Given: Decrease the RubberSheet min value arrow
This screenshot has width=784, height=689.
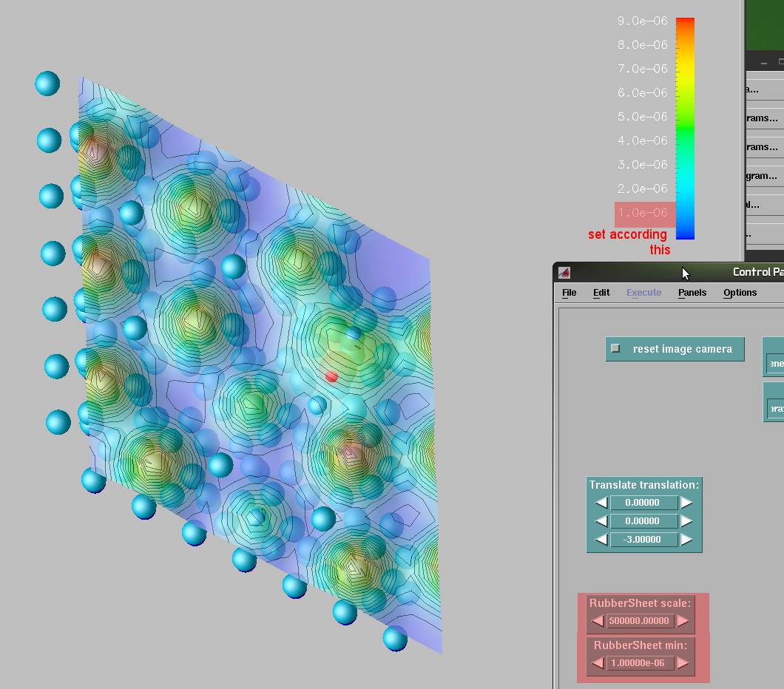Looking at the screenshot, I should tap(598, 663).
